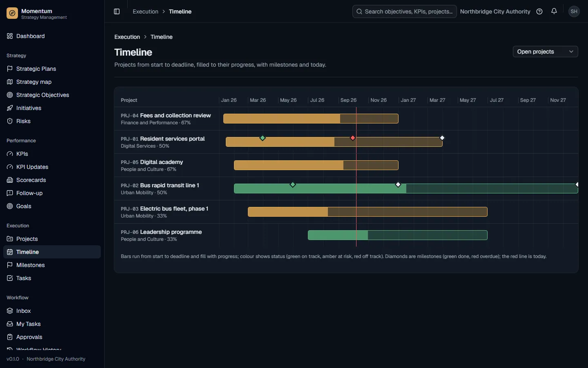Click the Fees and collection review progress bar
Screen dimensions: 588x368
click(x=311, y=119)
